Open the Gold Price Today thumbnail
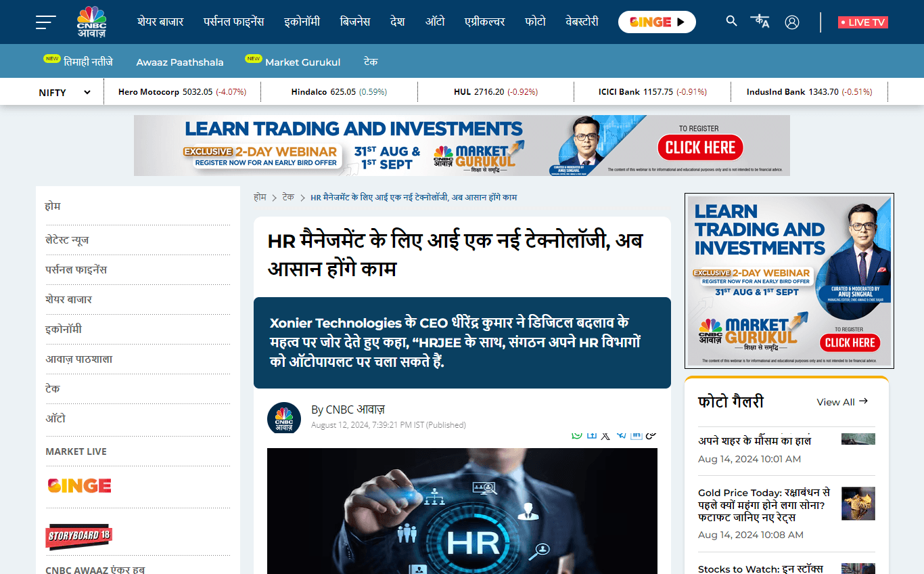This screenshot has height=574, width=924. (x=858, y=504)
